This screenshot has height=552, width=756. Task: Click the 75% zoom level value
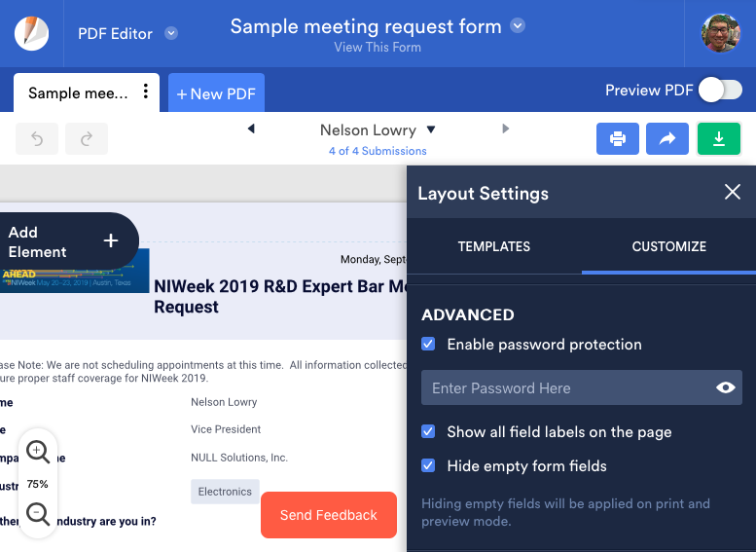pos(38,484)
